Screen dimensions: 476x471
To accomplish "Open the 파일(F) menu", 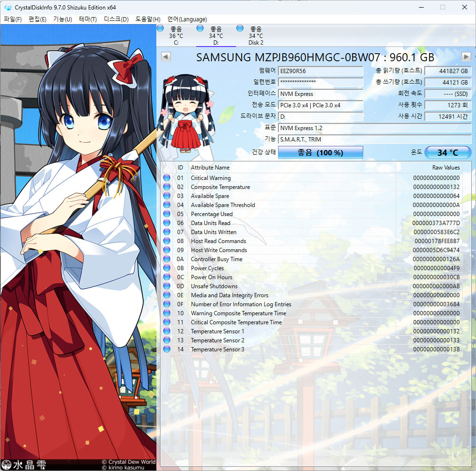I will pos(13,19).
